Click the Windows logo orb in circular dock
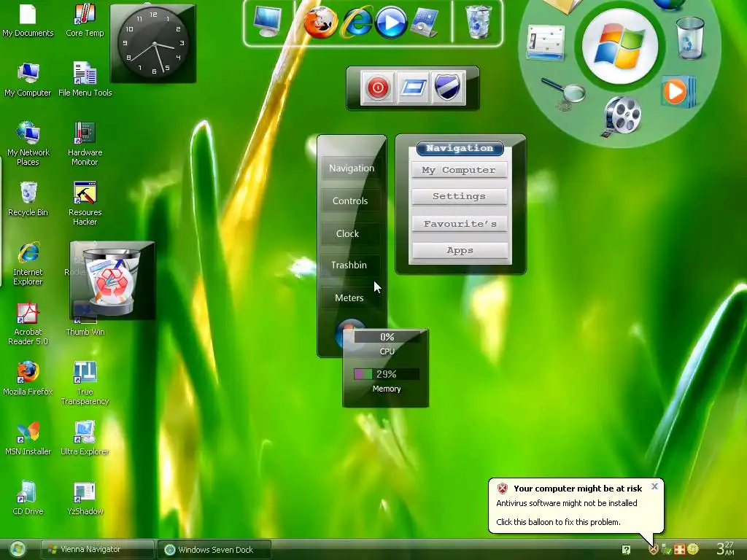The image size is (747, 560). [620, 47]
